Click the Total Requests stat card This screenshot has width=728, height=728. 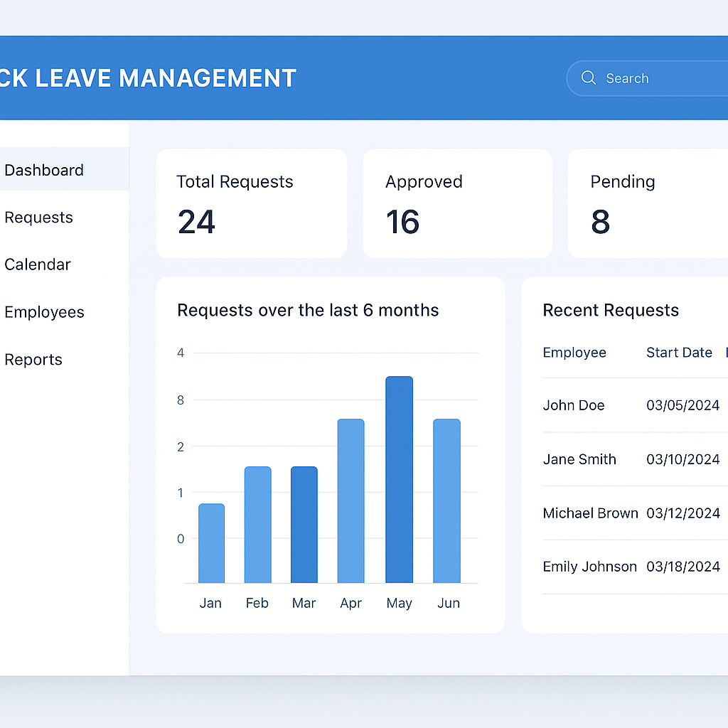point(251,203)
